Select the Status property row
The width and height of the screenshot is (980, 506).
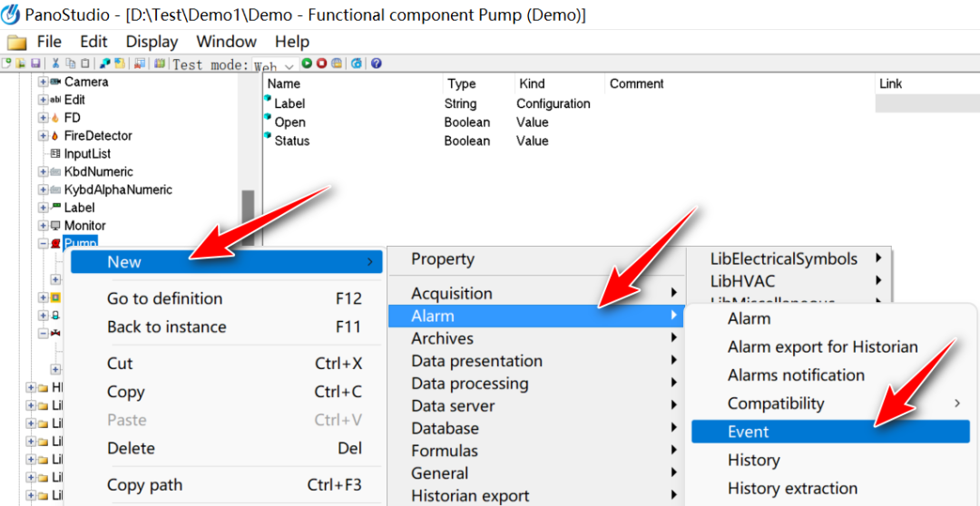292,141
